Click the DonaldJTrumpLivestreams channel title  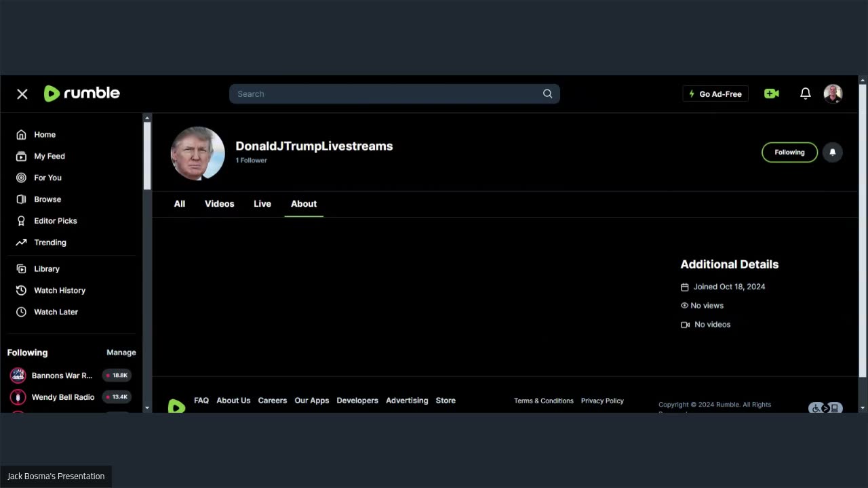tap(314, 146)
